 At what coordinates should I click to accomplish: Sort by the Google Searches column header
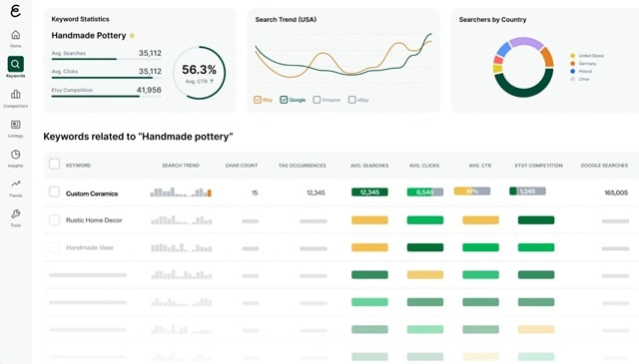(604, 166)
